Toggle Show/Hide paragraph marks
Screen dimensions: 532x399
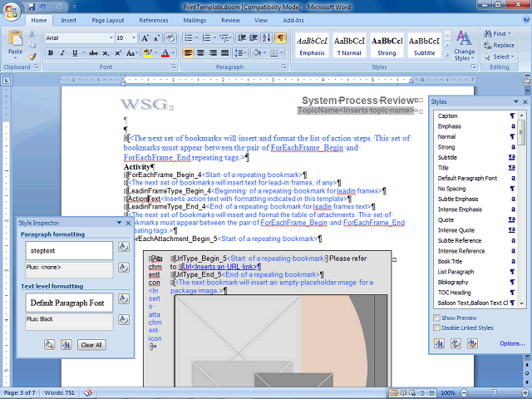tap(280, 38)
